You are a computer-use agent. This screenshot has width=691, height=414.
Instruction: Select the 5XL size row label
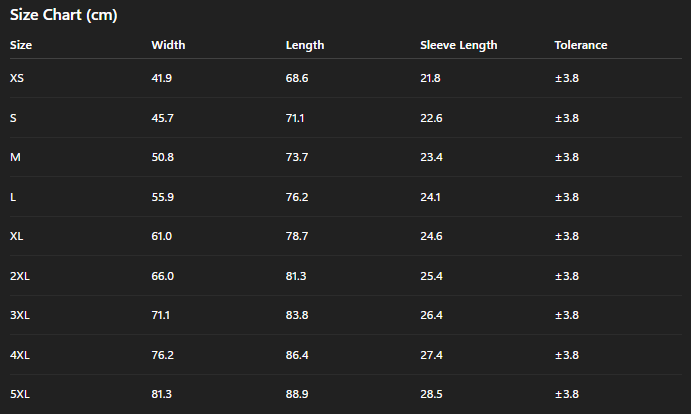pos(20,394)
